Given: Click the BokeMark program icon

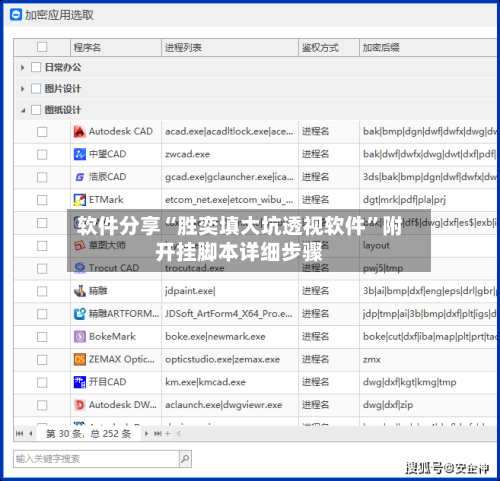Looking at the screenshot, I should tap(79, 337).
